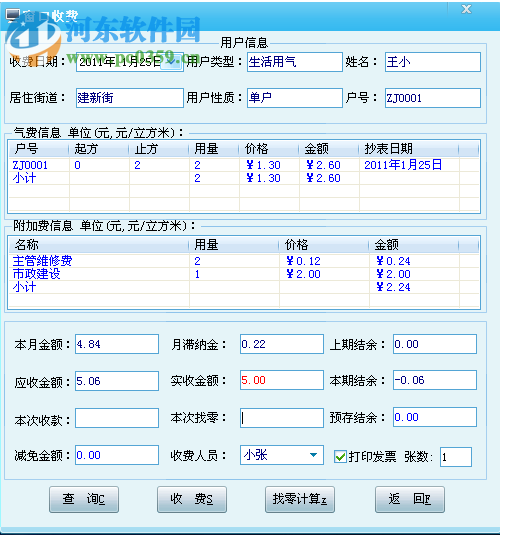Click the 上期结余 field
The image size is (507, 544).
[435, 344]
